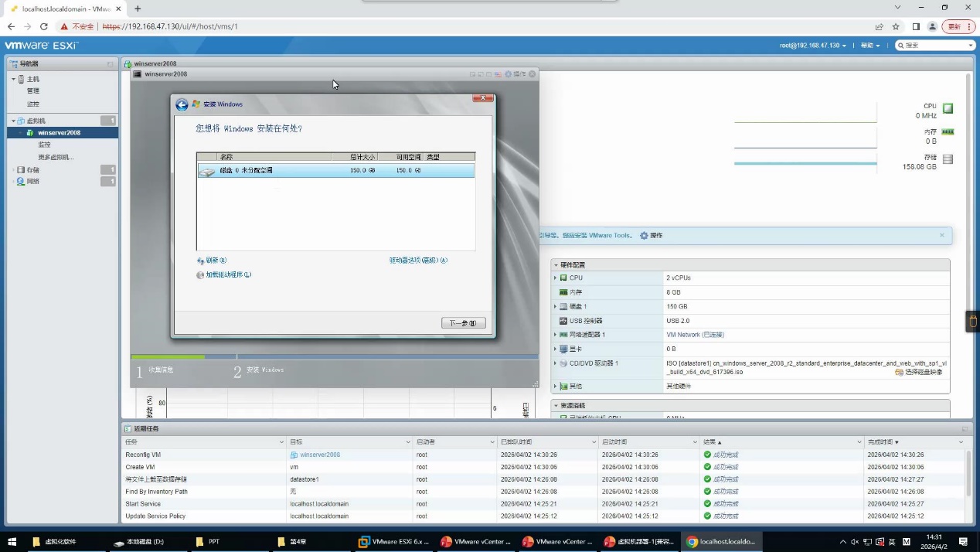Expand the Other hardware (其他) row
Image resolution: width=980 pixels, height=552 pixels.
point(555,386)
